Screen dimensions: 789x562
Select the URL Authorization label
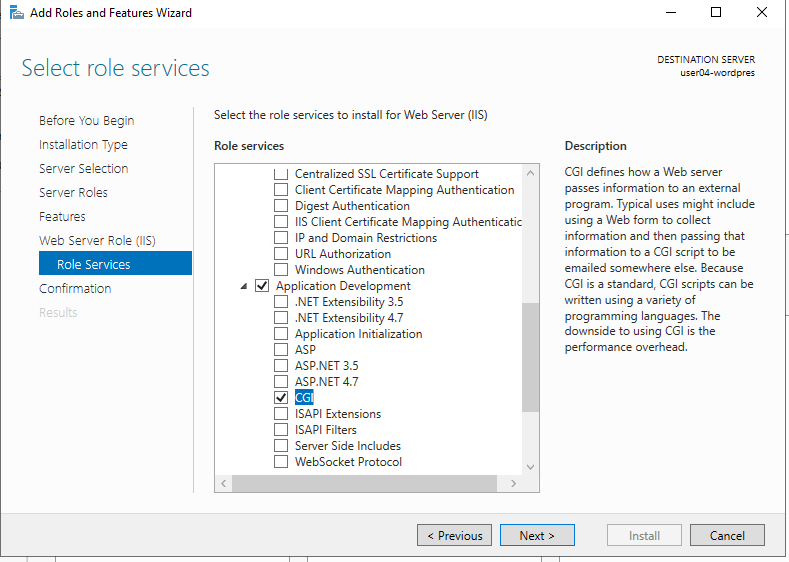343,254
